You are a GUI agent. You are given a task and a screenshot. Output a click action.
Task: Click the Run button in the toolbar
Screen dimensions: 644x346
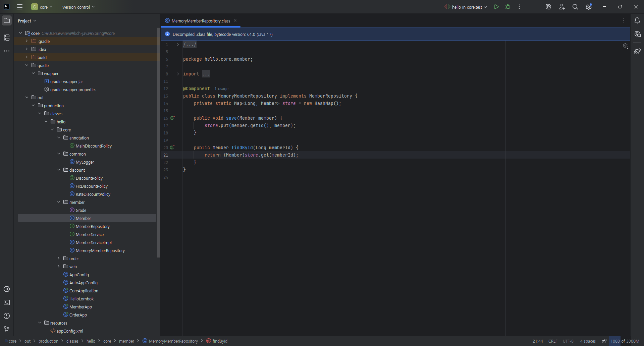point(496,7)
